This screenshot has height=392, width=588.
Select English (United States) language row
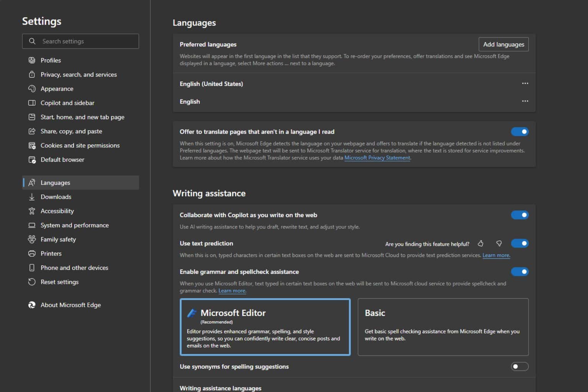(354, 83)
